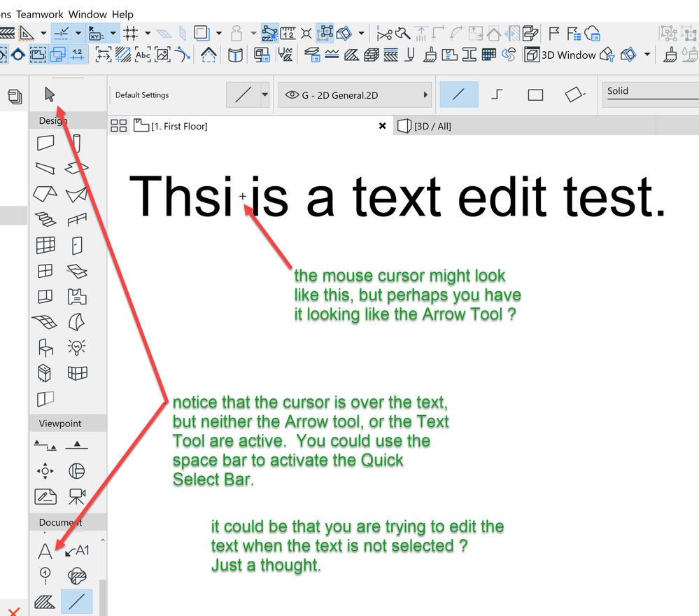Select the Camera tool
This screenshot has height=616, width=699.
tap(77, 496)
